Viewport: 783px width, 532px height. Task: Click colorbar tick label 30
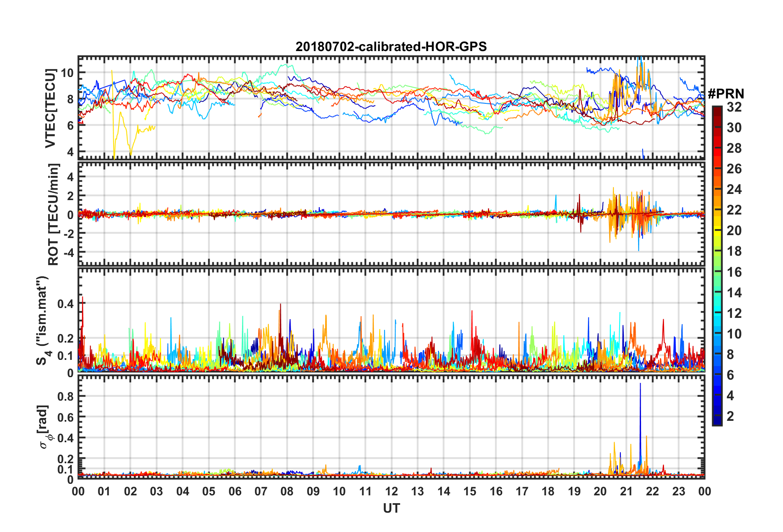[734, 128]
